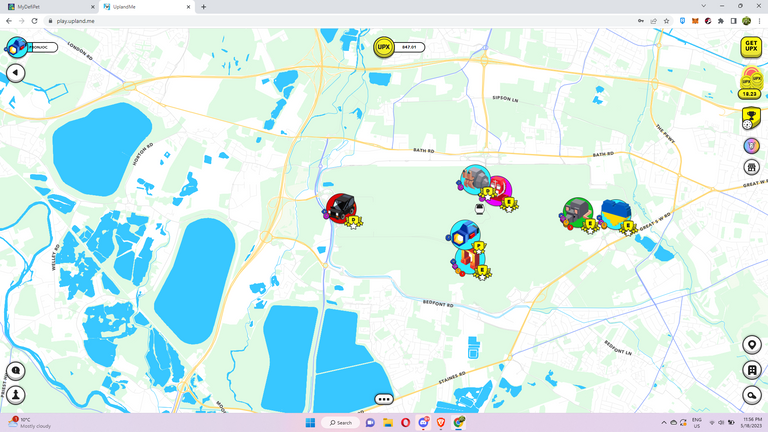Go back in browser history
The image size is (768, 432).
coord(9,21)
